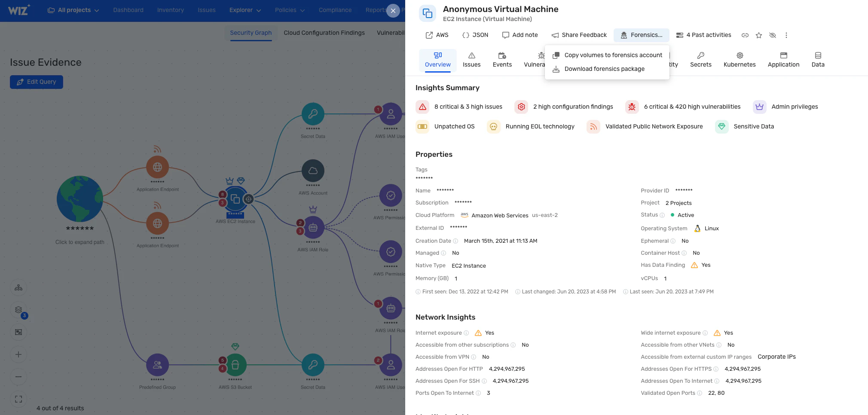Zoom out on graph with minus icon
Screen dimensions: 868x415
point(18,377)
